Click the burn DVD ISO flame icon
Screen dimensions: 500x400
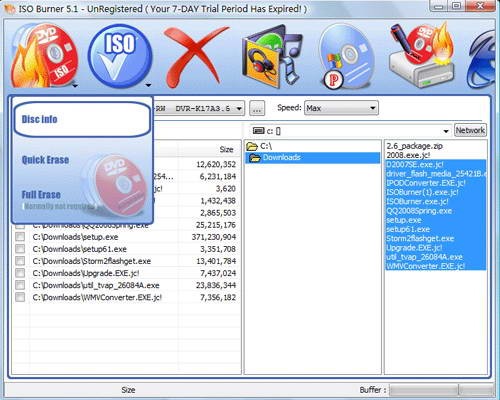tap(44, 55)
